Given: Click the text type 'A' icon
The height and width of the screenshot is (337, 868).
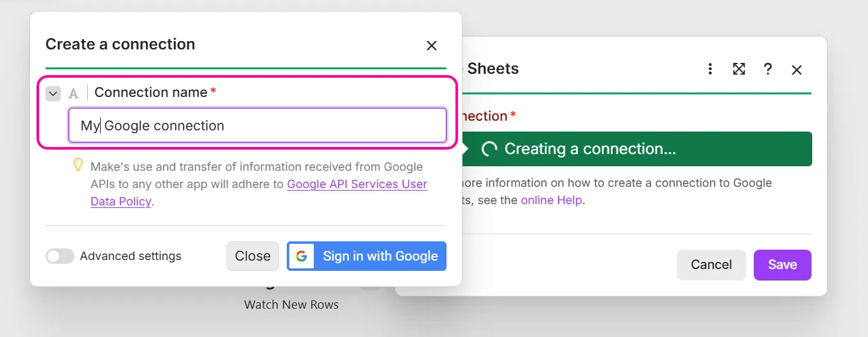Looking at the screenshot, I should tap(74, 94).
